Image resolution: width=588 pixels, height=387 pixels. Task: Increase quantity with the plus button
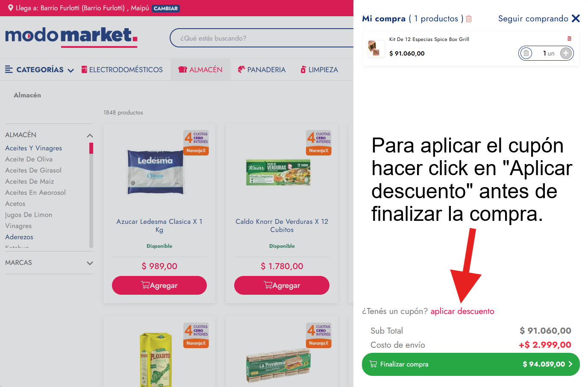566,53
